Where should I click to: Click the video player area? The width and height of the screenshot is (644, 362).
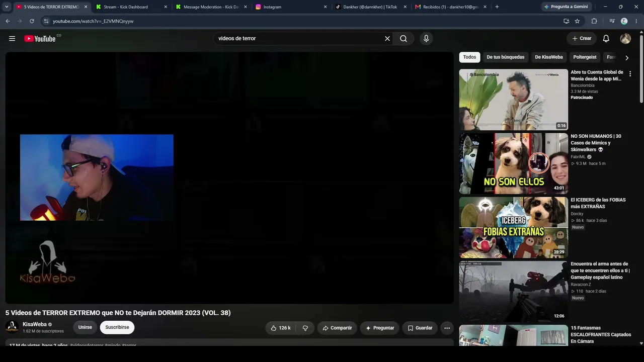(229, 178)
